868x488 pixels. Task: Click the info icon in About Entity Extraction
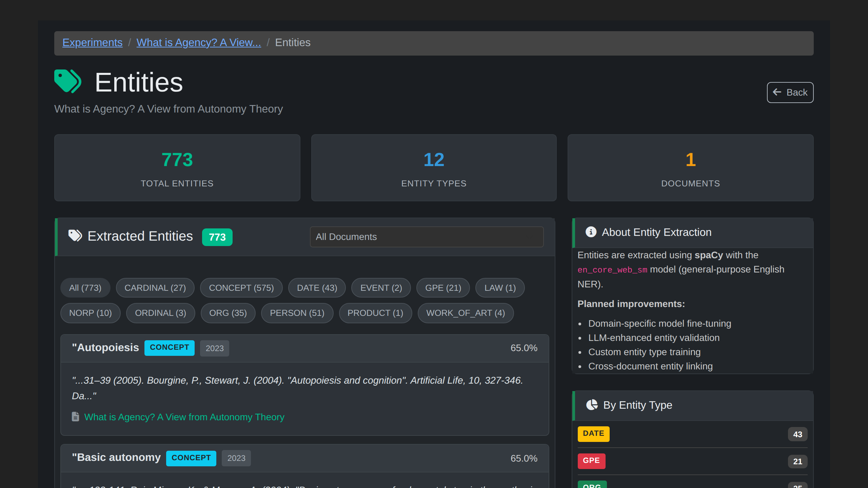click(x=591, y=232)
